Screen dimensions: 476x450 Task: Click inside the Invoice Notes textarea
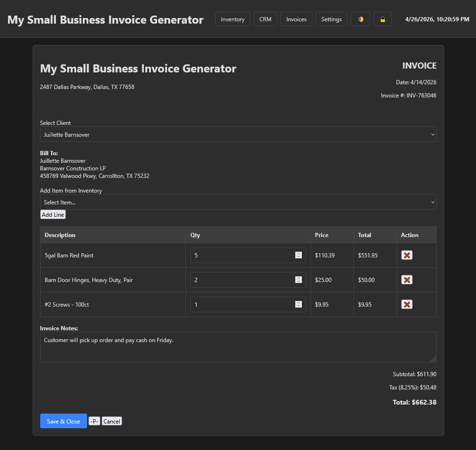point(238,347)
